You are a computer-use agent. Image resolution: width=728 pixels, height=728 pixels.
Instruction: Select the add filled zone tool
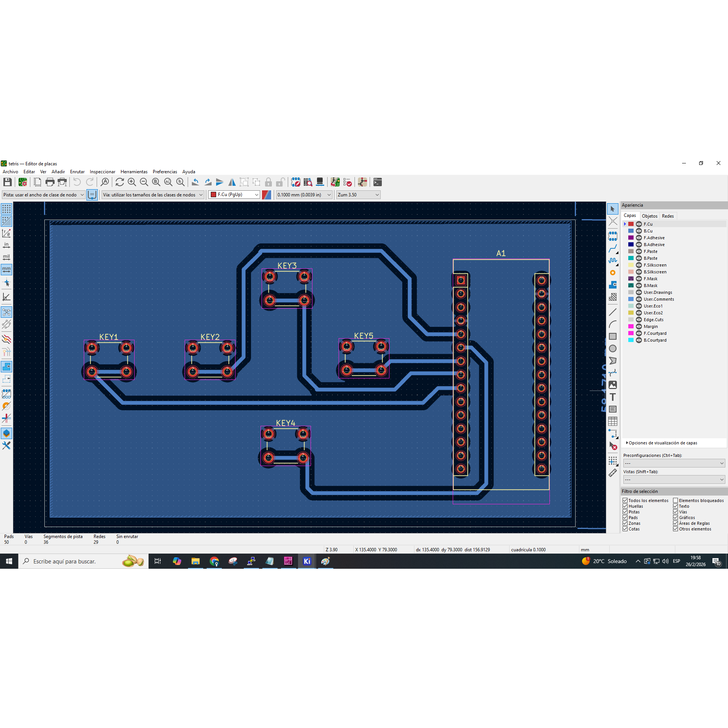point(612,285)
